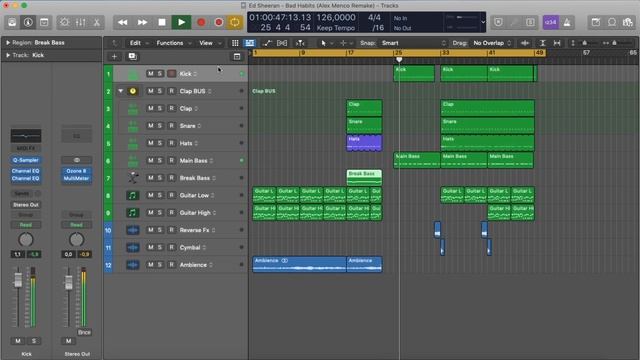Open the Toolbar display button

point(44,22)
